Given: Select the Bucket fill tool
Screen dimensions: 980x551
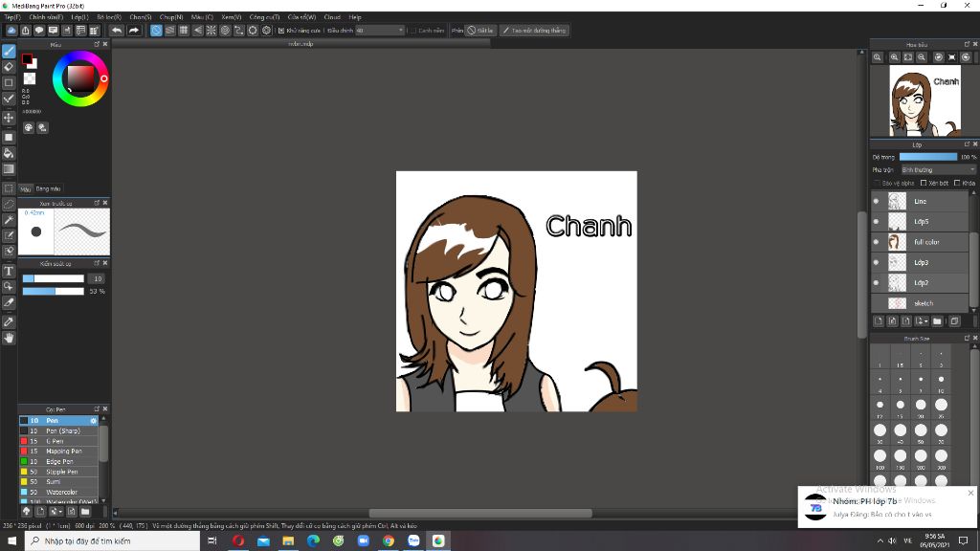Looking at the screenshot, I should click(x=9, y=153).
